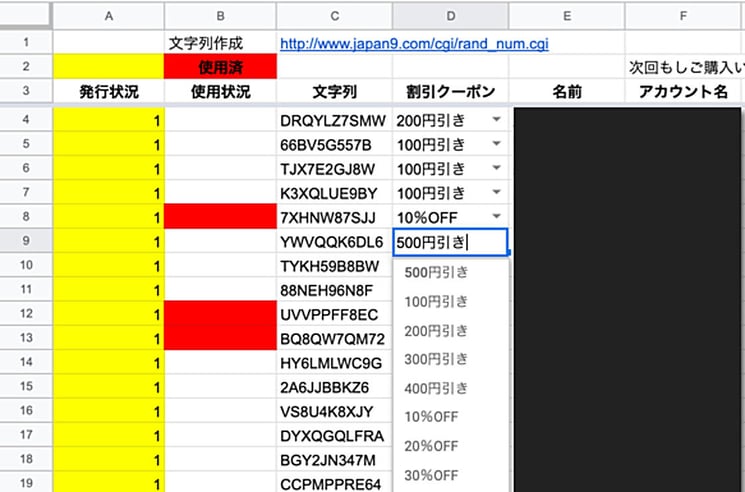Screen dimensions: 745x492
Task: Select the row 12 header
Action: 26,313
